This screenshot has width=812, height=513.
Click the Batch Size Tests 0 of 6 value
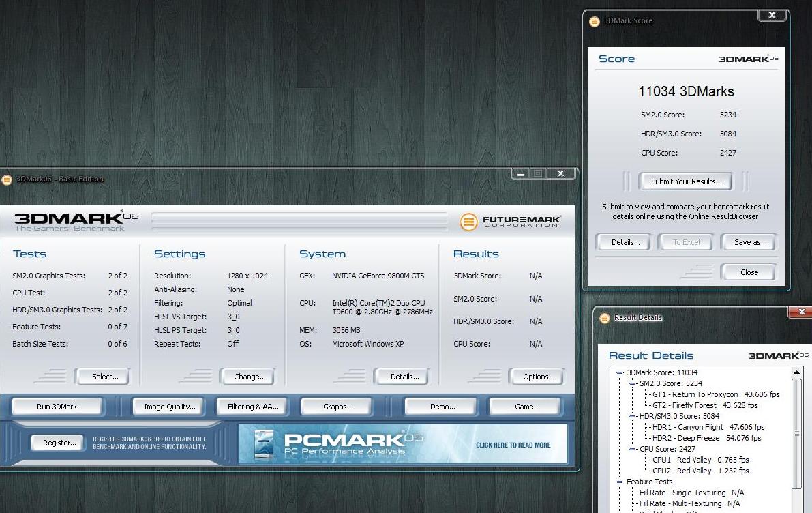click(x=117, y=344)
